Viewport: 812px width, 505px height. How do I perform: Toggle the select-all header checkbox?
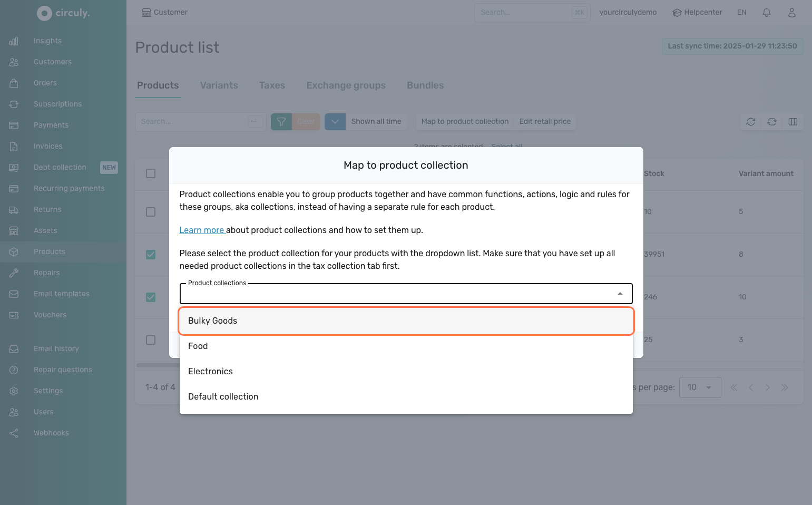151,173
